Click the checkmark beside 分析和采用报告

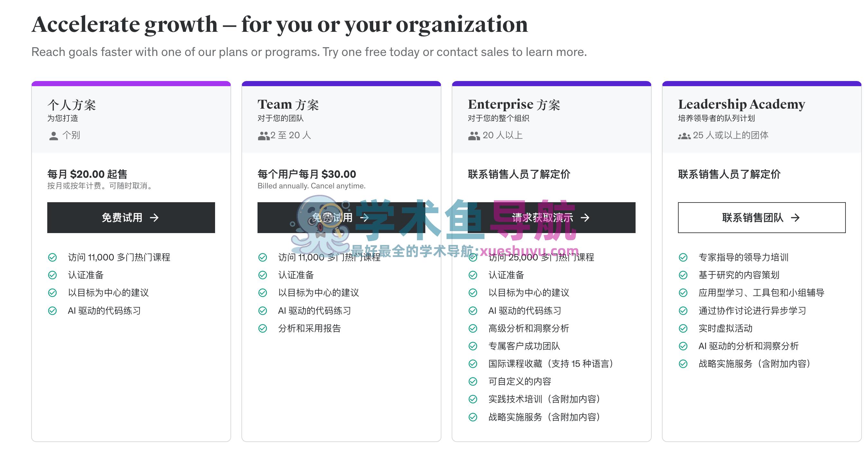click(262, 328)
